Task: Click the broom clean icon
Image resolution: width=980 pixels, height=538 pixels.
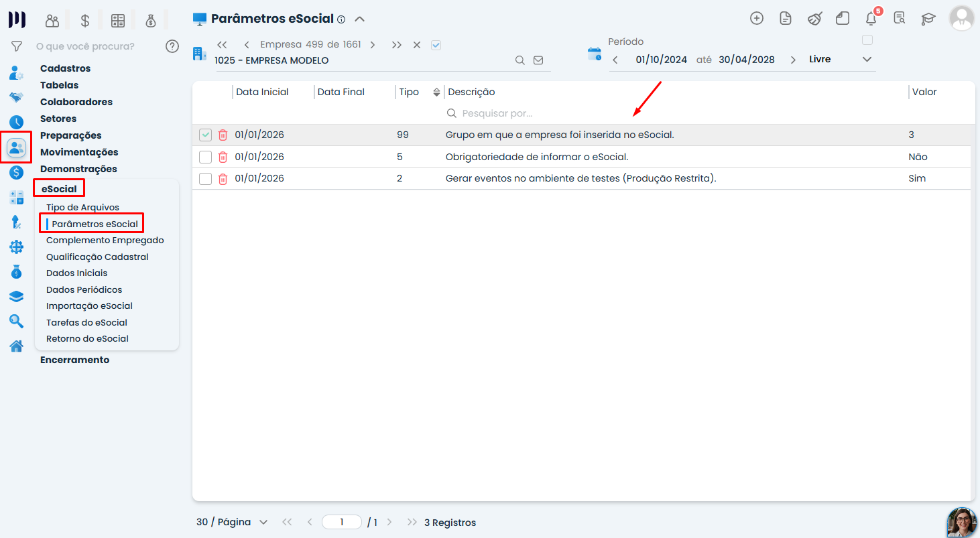Action: (x=814, y=18)
